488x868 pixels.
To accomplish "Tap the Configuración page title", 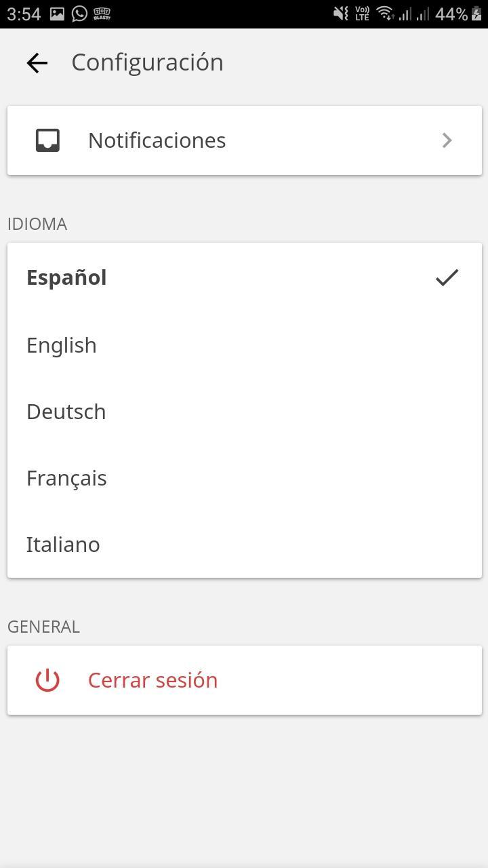I will tap(147, 62).
